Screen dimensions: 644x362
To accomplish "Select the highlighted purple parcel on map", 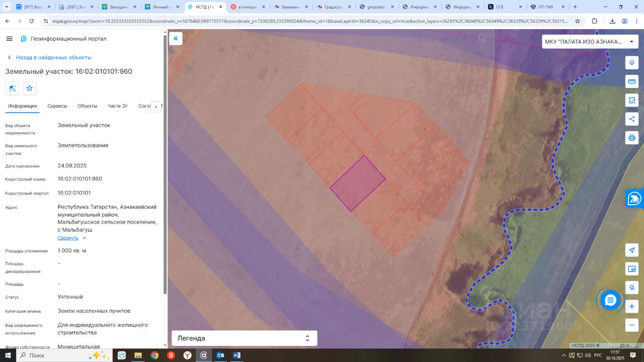I will click(358, 183).
